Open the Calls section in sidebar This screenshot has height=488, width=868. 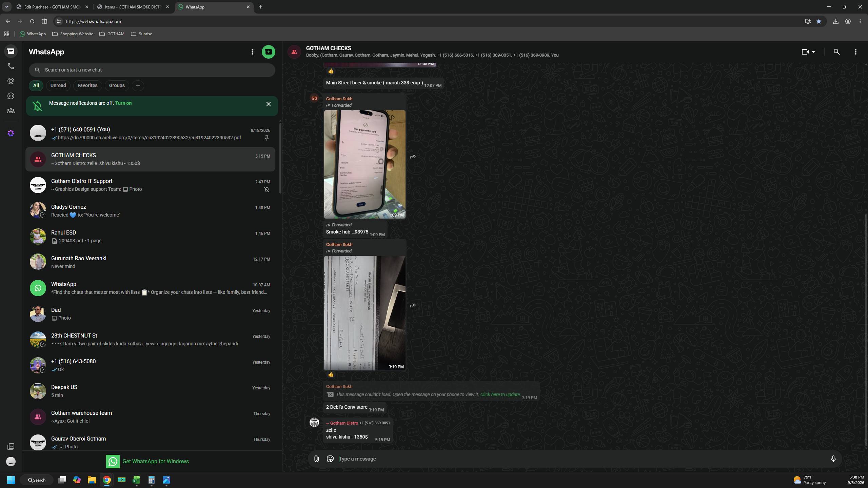point(11,66)
